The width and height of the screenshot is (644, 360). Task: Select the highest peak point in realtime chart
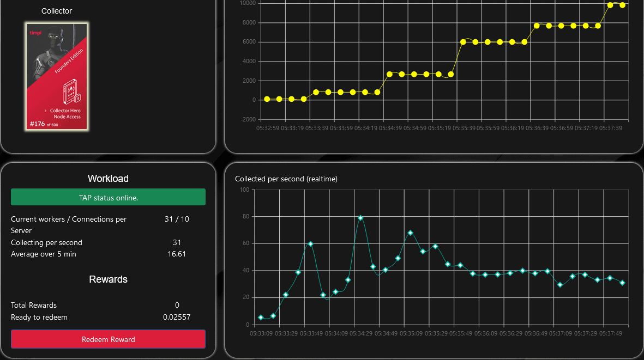pyautogui.click(x=360, y=218)
